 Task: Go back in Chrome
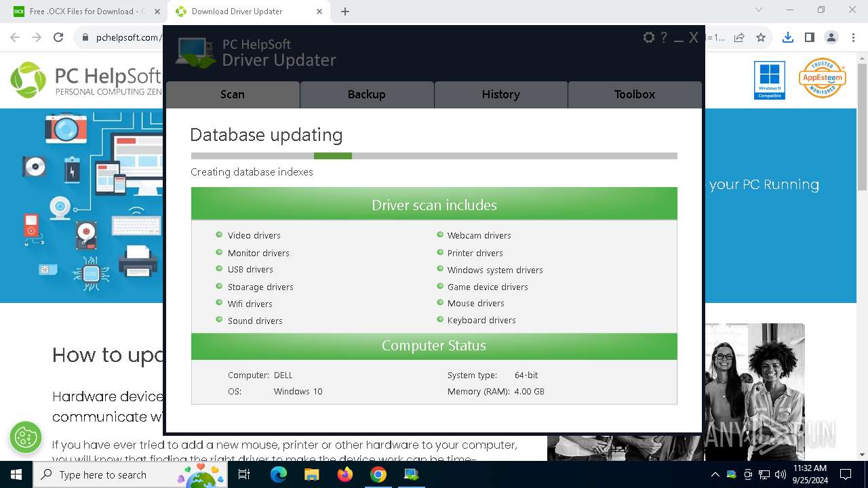click(x=15, y=37)
